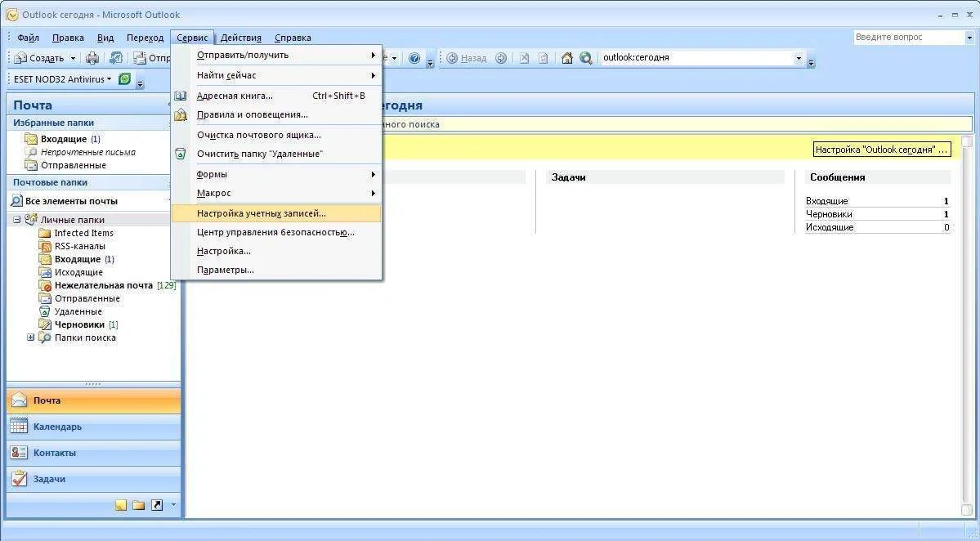Viewport: 980px width, 541px height.
Task: Click the Введите вопрос help input field
Action: pos(910,38)
